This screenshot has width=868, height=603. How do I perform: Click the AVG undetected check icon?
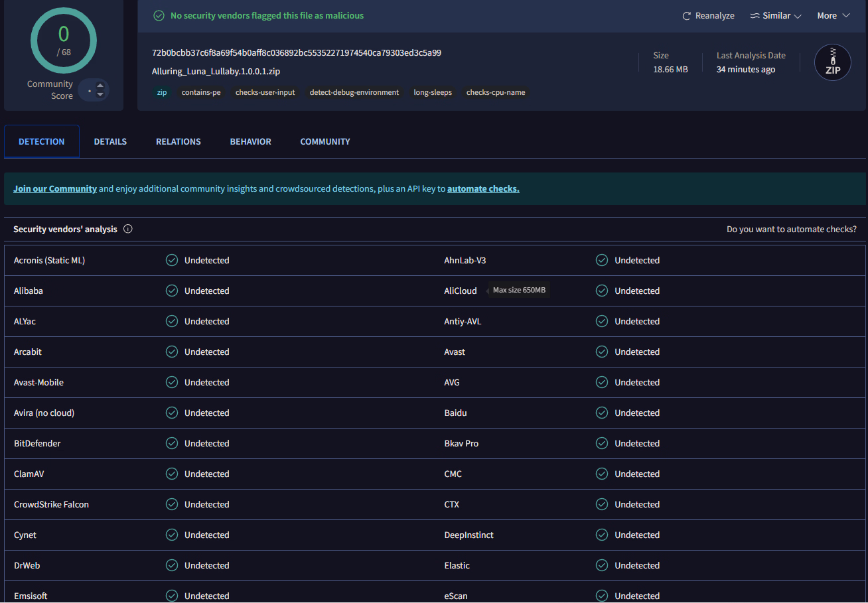tap(602, 382)
